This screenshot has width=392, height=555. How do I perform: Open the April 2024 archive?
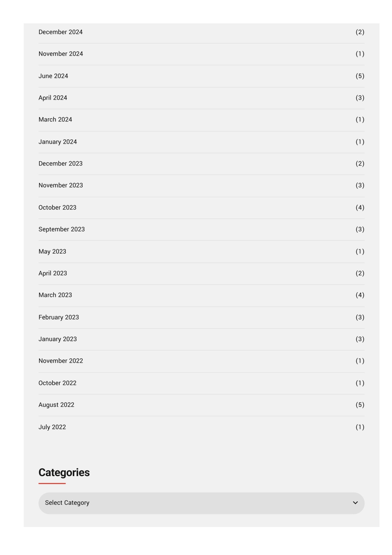tap(53, 98)
